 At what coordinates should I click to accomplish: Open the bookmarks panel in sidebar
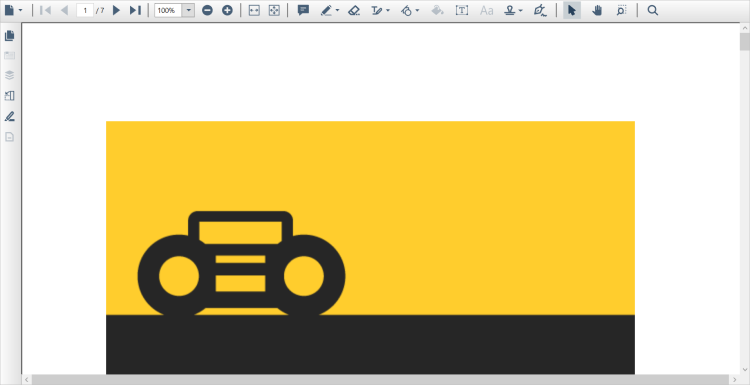coord(10,55)
